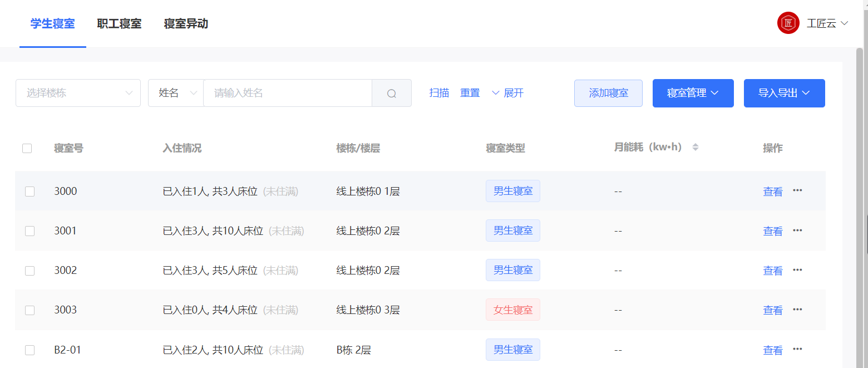Check the box for room 3001

[x=30, y=231]
